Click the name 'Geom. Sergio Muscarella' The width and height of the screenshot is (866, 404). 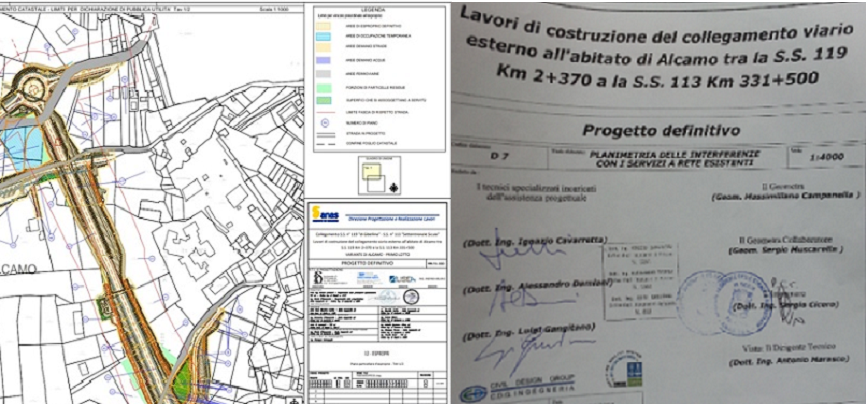pos(786,250)
